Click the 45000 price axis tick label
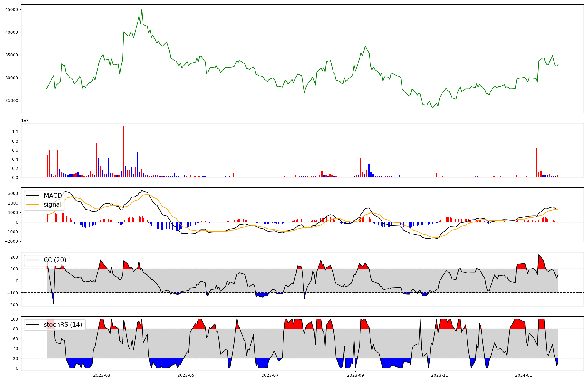This screenshot has height=382, width=588. click(12, 9)
